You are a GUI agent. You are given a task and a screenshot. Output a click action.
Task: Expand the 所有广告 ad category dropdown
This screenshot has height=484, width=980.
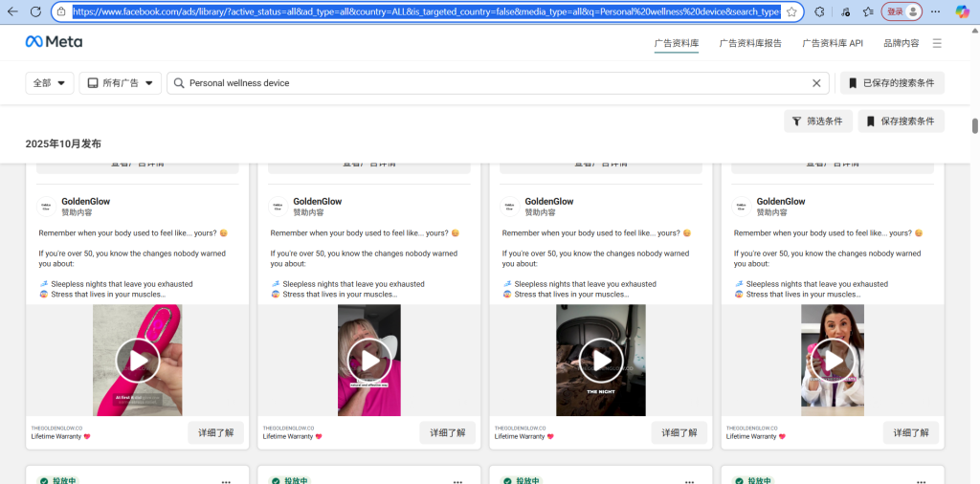pyautogui.click(x=120, y=83)
